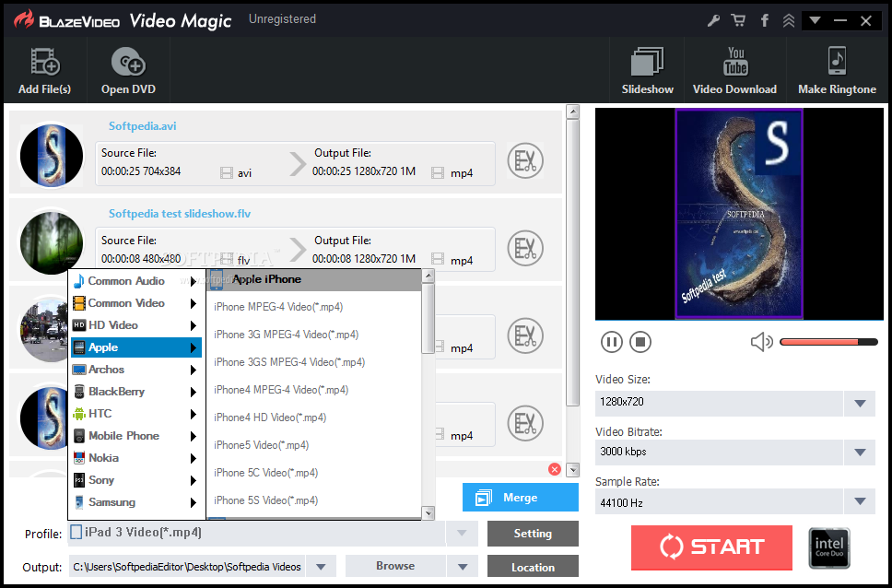
Task: Open the Sony category
Action: pos(135,480)
